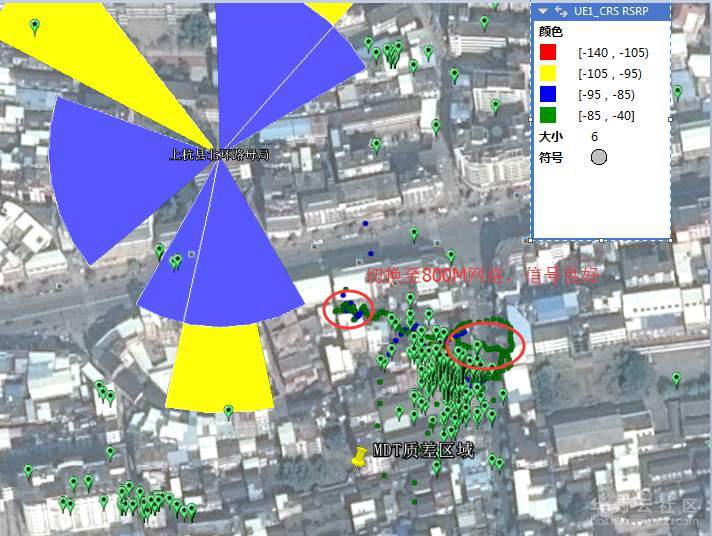Screen dimensions: 712x536
Task: Click the green pin on bottom yellow sector
Action: 228,412
